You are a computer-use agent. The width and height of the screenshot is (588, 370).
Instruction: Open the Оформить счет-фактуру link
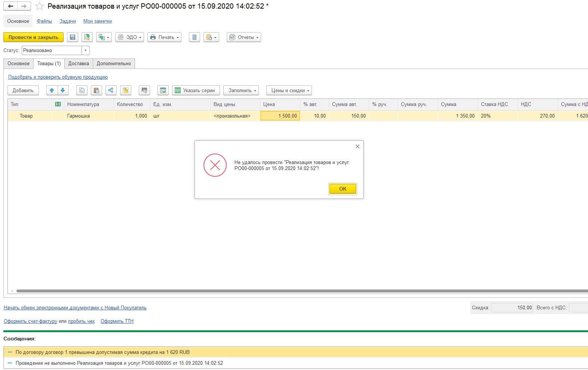click(30, 321)
